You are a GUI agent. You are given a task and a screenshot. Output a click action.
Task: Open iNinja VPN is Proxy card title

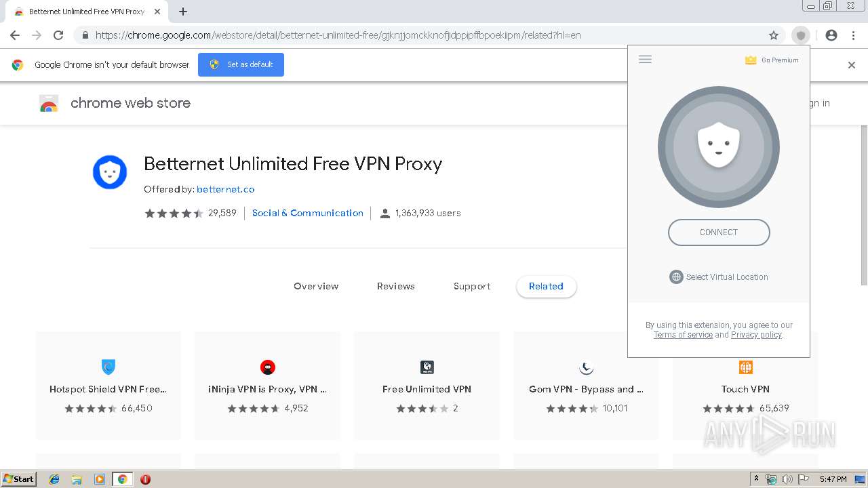click(268, 389)
